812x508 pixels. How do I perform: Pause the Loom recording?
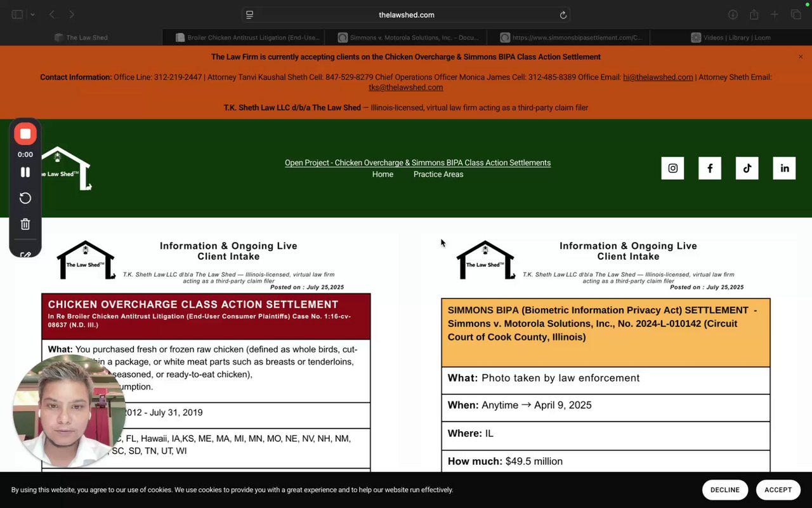(25, 172)
